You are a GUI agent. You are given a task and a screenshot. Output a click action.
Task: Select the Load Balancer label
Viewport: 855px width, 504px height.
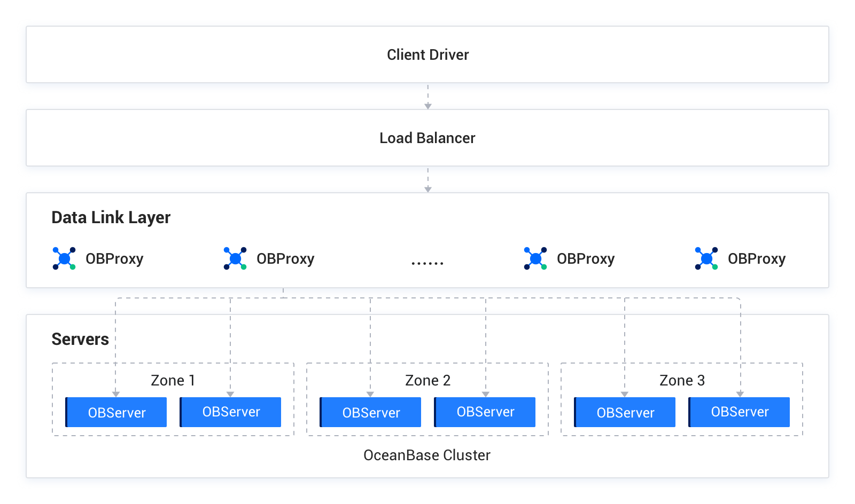[x=428, y=138]
